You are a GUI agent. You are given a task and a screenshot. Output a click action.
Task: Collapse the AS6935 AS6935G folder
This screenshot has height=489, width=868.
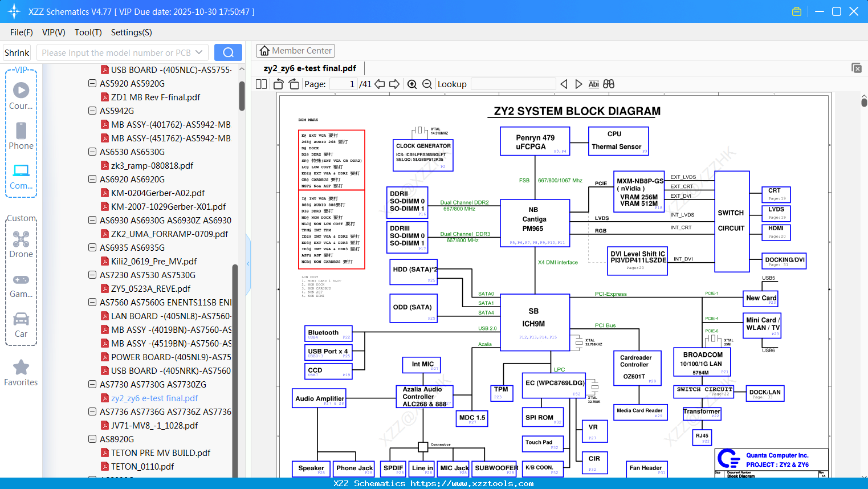92,247
